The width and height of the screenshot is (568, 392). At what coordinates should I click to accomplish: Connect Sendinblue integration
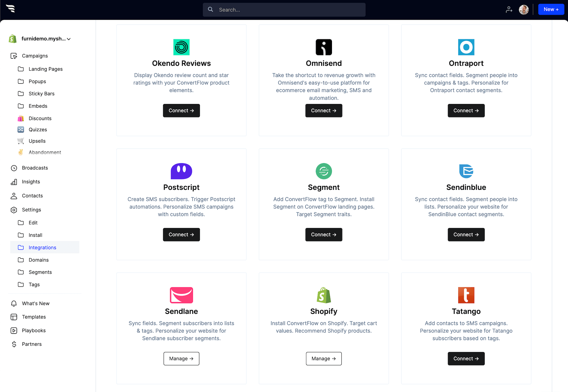[466, 235]
